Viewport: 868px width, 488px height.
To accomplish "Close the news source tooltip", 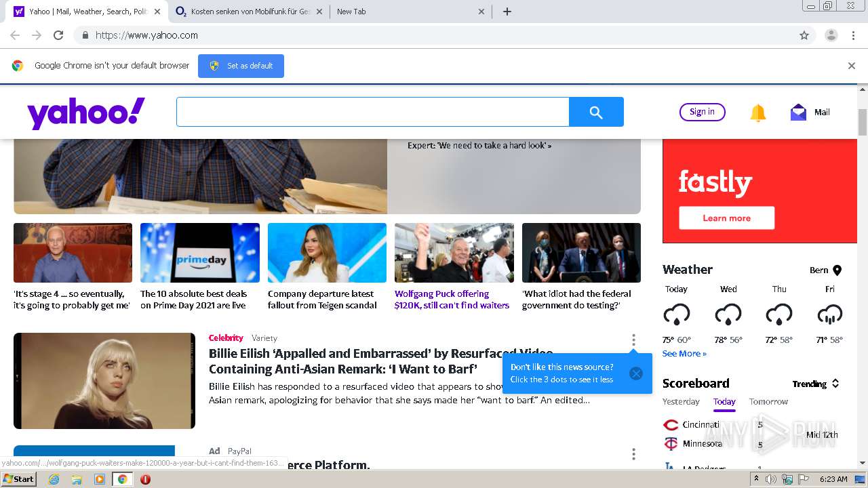I will click(x=635, y=373).
